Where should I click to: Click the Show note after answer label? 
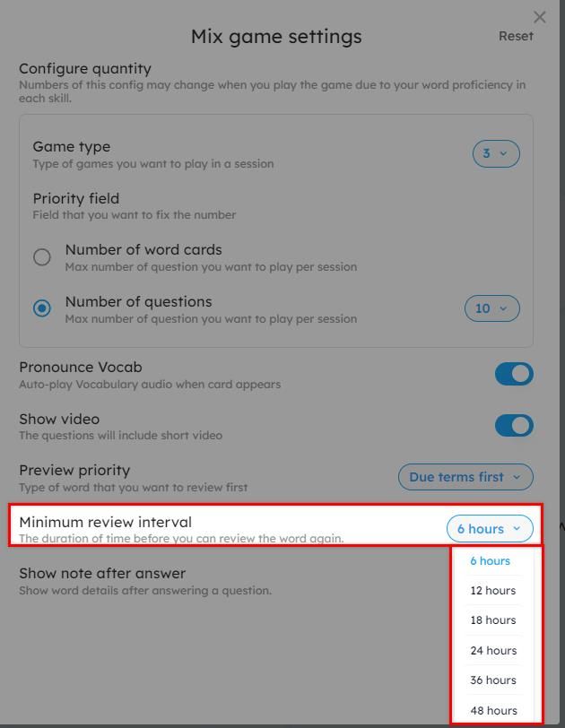[102, 574]
